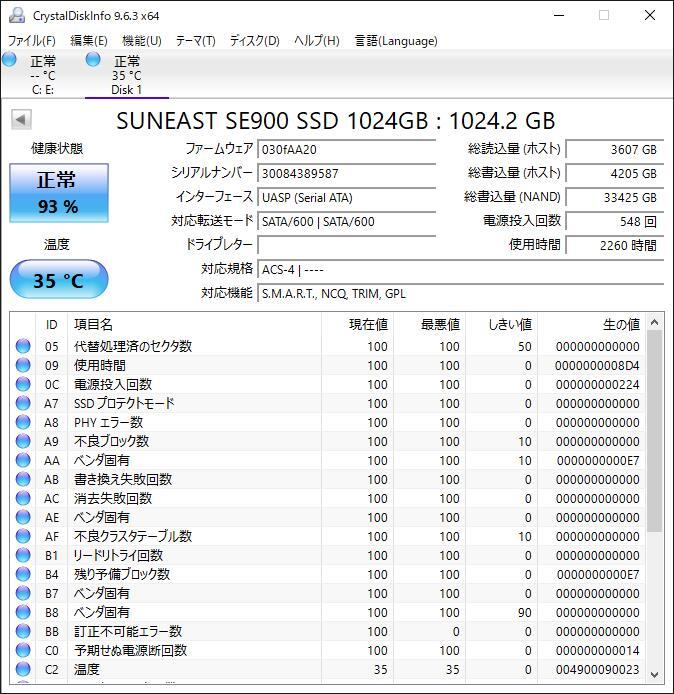Click status icon for 05 代替処理済のセクタ数
Image resolution: width=674 pixels, height=694 pixels.
point(23,346)
